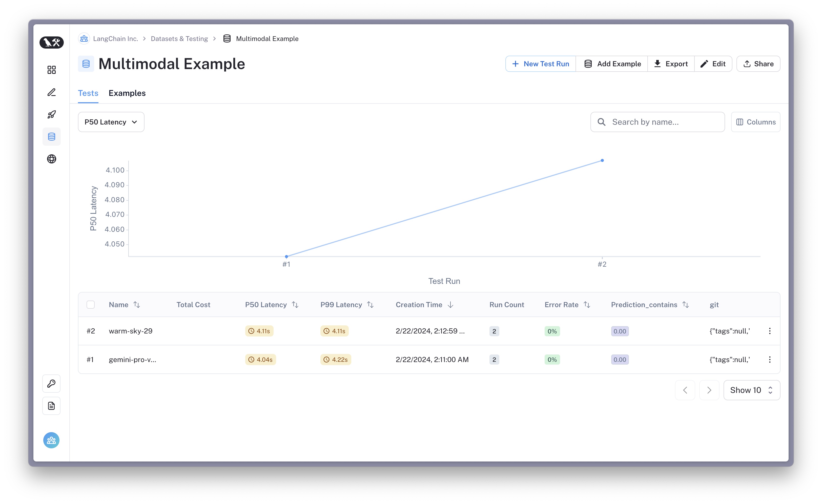822x504 pixels.
Task: Open the documentation page icon in sidebar
Action: pos(51,406)
